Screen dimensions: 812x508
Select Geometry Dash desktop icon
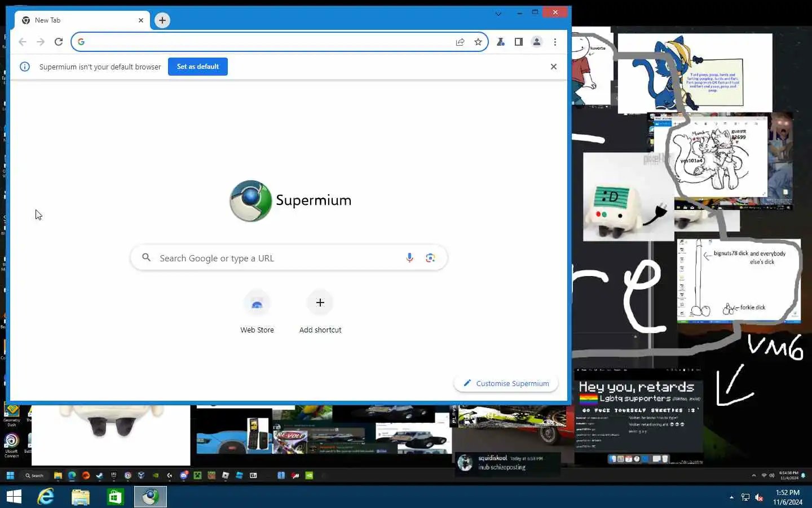(12, 415)
